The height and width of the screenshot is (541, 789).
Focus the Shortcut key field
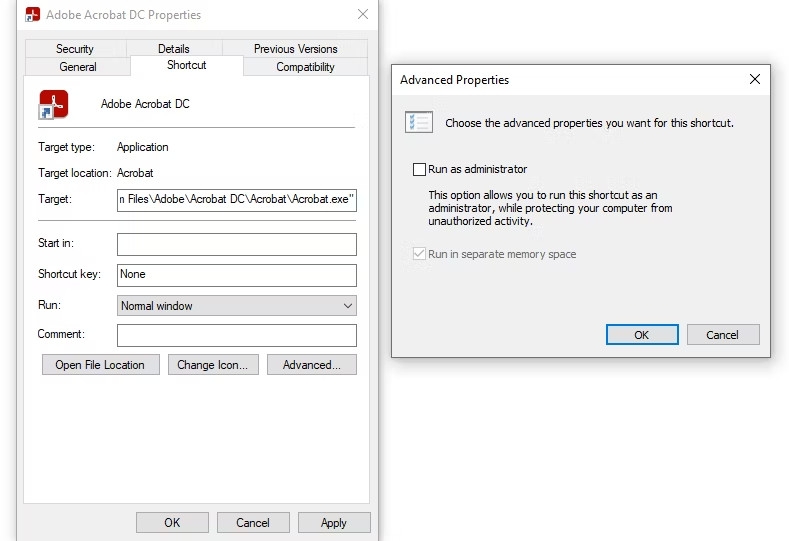click(x=237, y=274)
